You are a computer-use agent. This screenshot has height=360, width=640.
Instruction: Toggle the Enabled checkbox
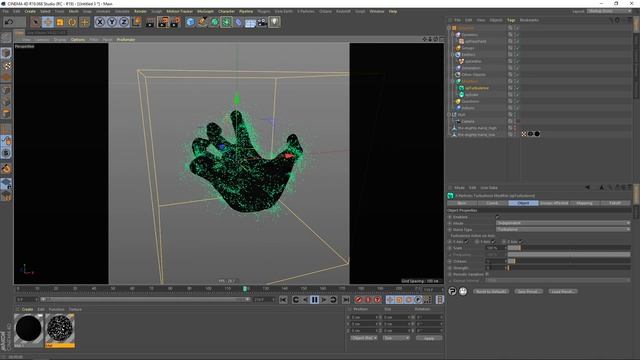(497, 217)
